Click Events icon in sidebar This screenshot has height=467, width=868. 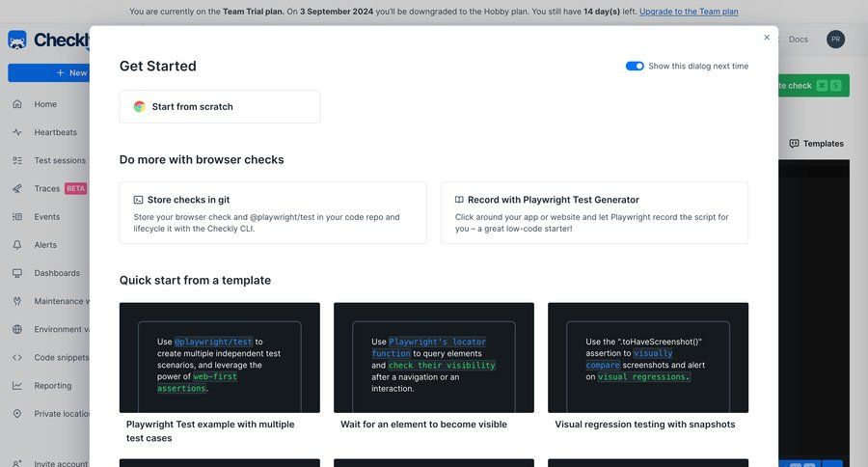[x=17, y=217]
